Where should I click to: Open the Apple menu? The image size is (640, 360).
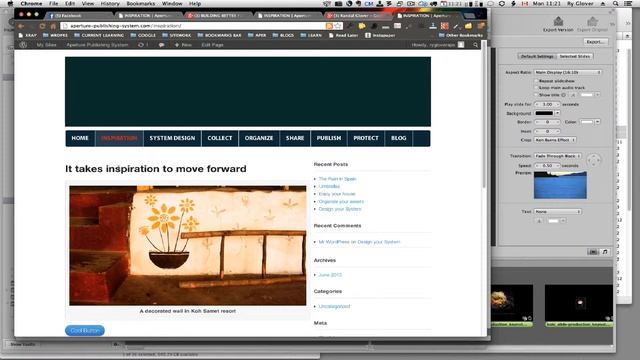[x=10, y=4]
